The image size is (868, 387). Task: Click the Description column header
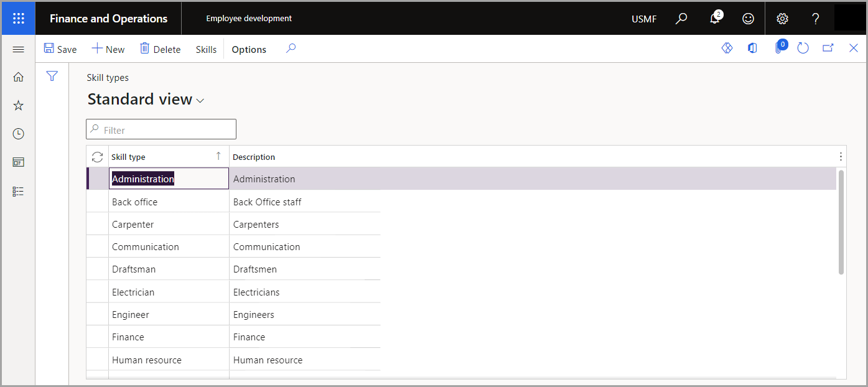pyautogui.click(x=254, y=157)
